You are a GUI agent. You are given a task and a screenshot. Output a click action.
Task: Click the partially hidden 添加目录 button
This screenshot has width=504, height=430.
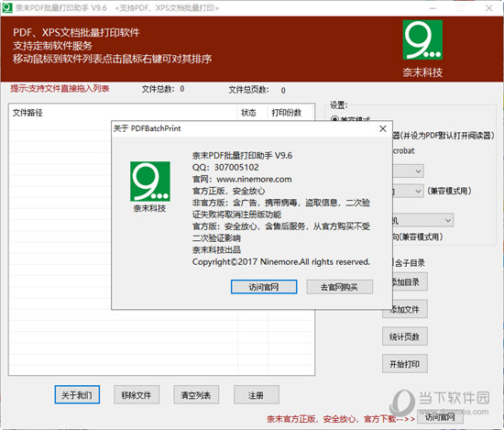coord(410,281)
